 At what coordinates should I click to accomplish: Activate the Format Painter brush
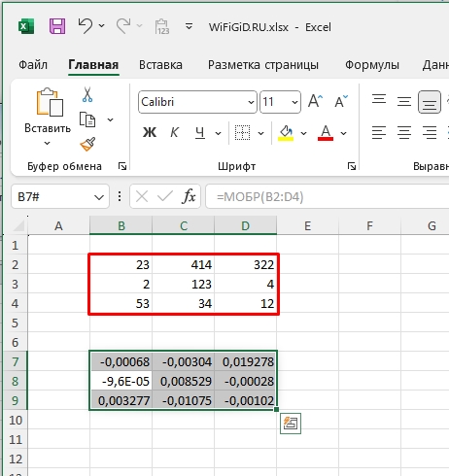[x=87, y=144]
